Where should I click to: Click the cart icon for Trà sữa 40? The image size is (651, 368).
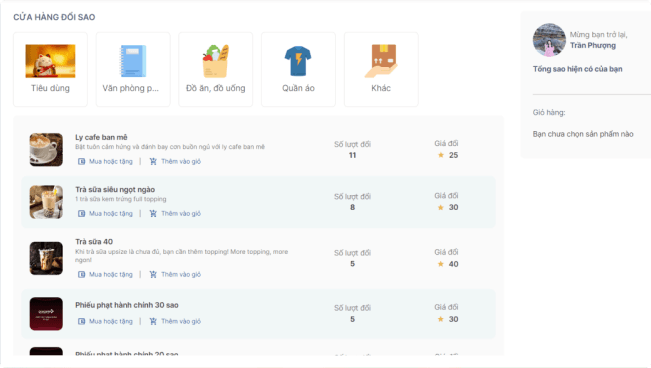click(153, 275)
